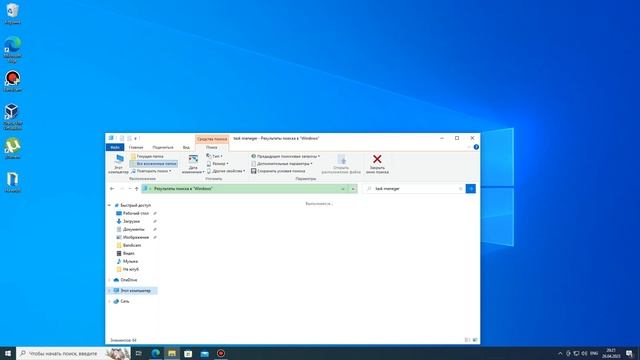Open the File (Файл) ribbon tab
Viewport: 640px width, 360px height.
click(x=115, y=147)
